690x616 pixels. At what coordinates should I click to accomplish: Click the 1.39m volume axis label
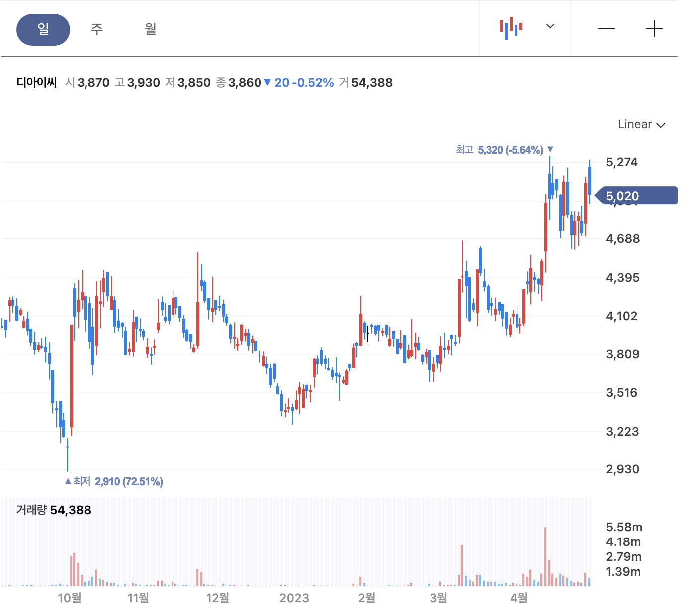623,572
